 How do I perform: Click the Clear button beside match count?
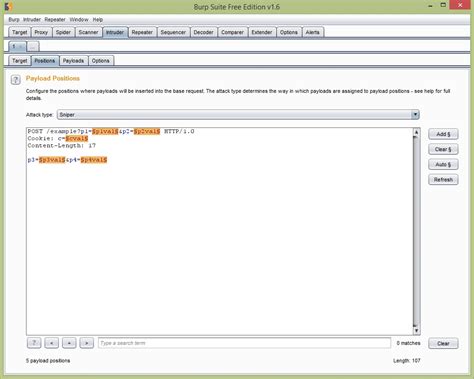click(x=443, y=343)
